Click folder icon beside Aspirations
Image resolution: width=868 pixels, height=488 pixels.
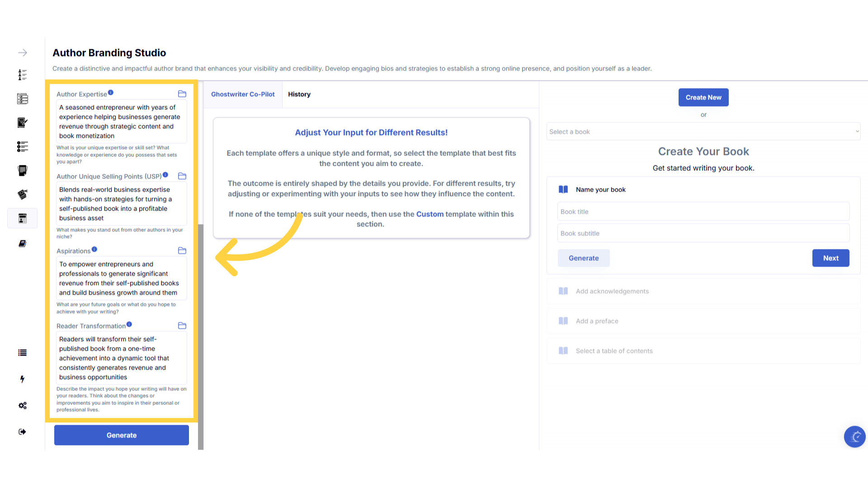182,251
